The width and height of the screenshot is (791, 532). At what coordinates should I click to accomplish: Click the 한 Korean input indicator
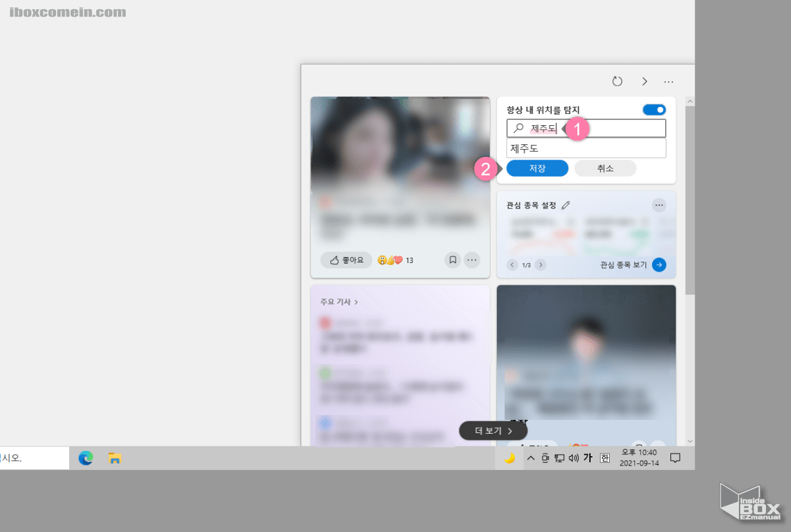coord(604,458)
